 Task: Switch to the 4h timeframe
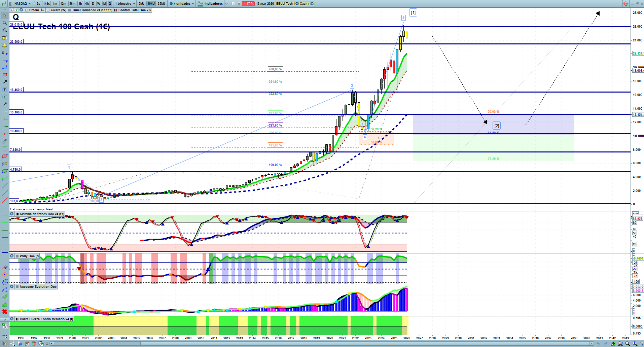pos(87,4)
